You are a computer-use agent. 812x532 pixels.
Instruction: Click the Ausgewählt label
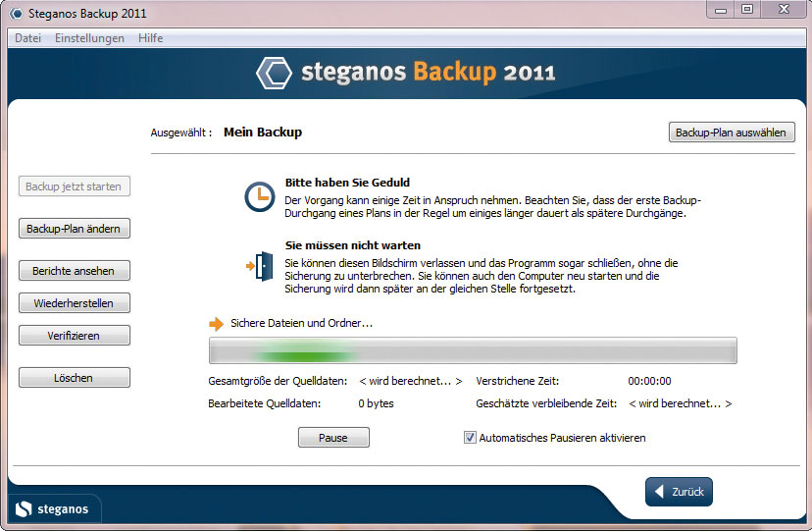[x=181, y=133]
